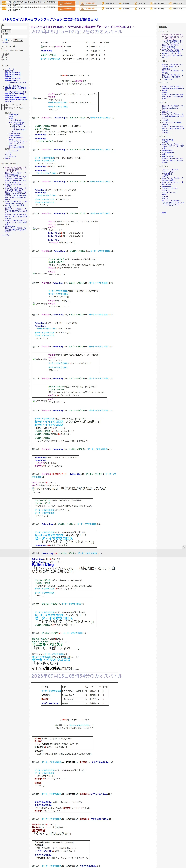Click 検索する button beside the and/or radios
The image size is (186, 868).
[x=18, y=40]
